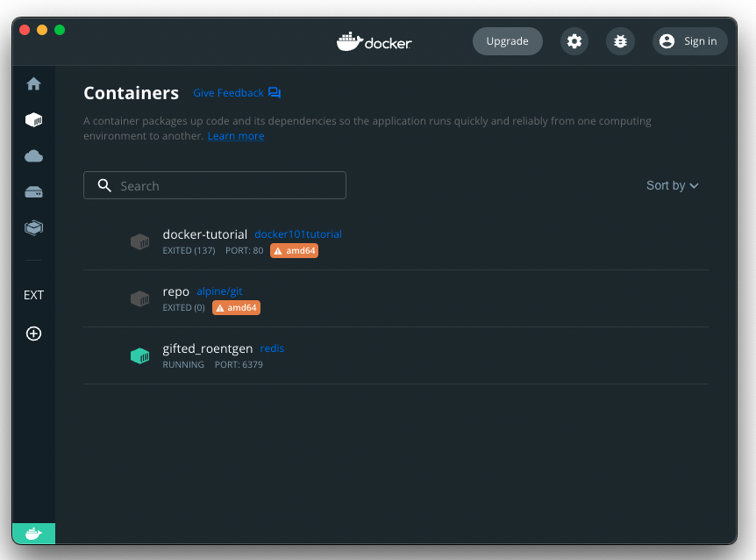Click docker-tutorial container cube icon

pos(139,241)
